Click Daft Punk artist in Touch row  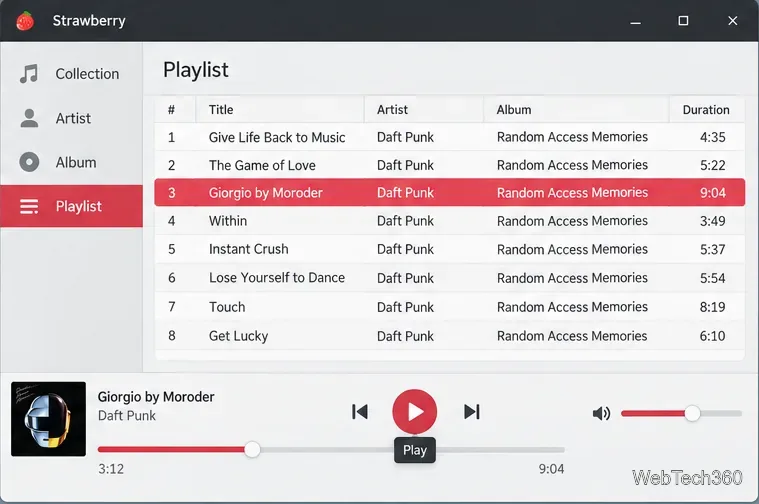405,307
